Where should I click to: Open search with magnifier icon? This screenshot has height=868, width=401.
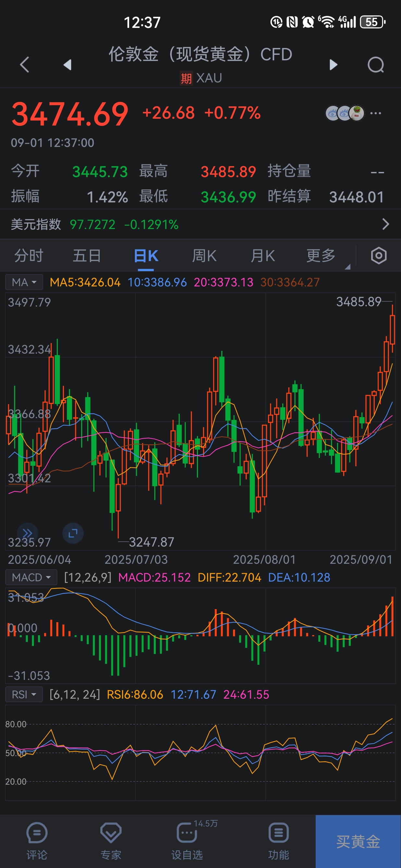[x=376, y=64]
